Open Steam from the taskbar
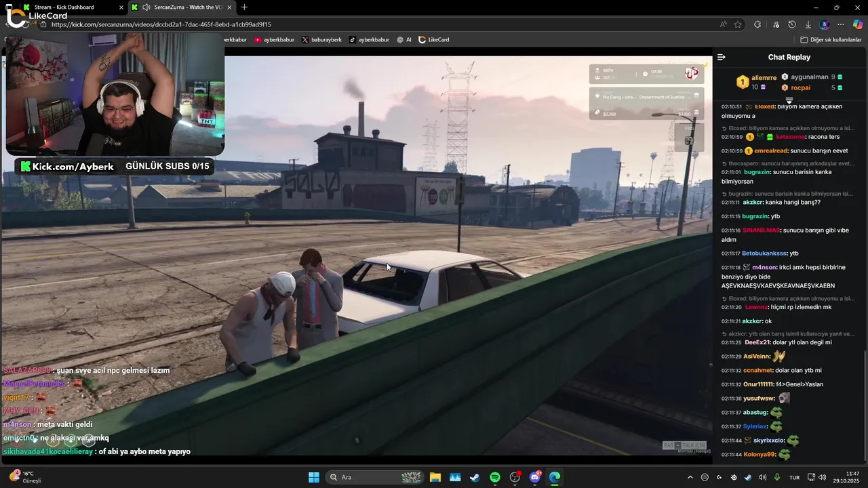Viewport: 868px width, 488px height. [475, 477]
